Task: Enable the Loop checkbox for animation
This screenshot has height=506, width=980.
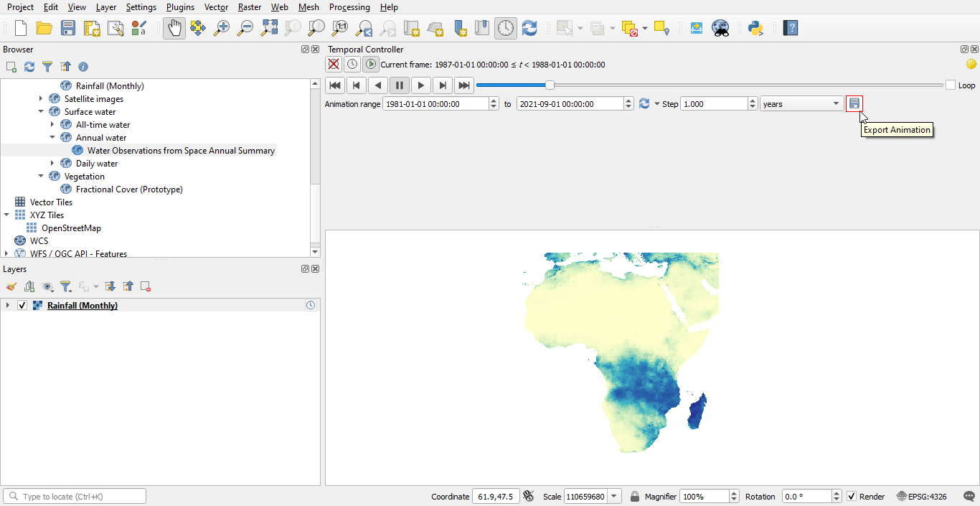Action: coord(950,85)
